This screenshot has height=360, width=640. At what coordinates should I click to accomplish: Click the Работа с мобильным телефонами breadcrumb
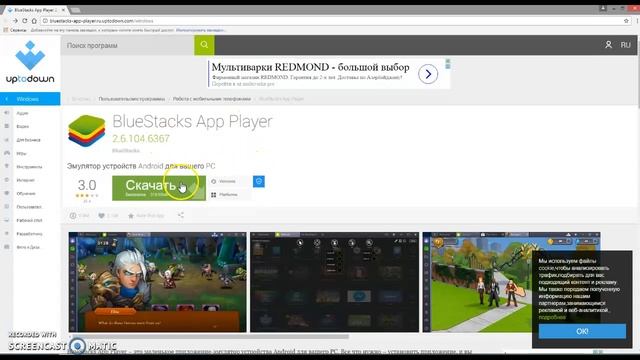pyautogui.click(x=211, y=99)
